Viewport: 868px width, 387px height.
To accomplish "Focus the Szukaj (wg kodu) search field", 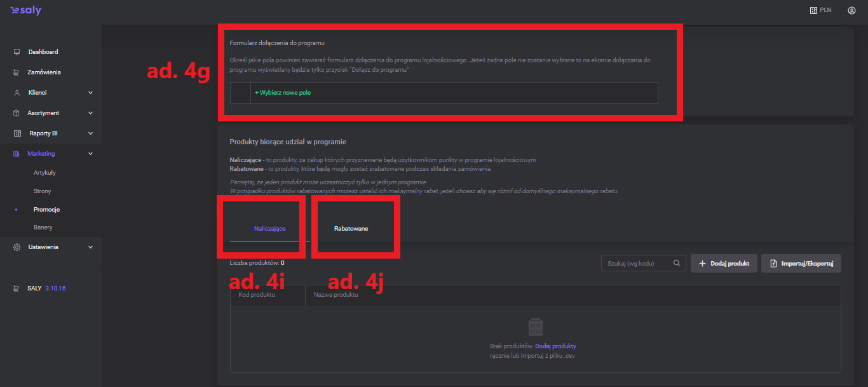I will (x=635, y=263).
